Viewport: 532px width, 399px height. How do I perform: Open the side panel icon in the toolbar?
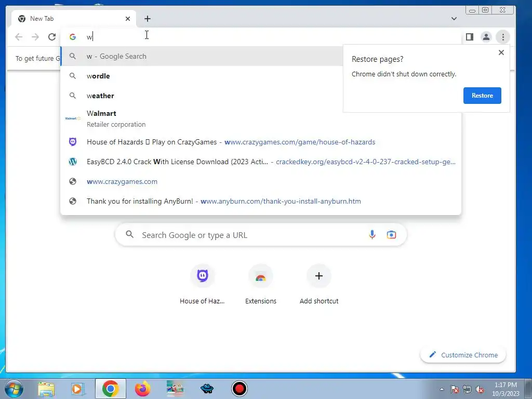[x=470, y=37]
